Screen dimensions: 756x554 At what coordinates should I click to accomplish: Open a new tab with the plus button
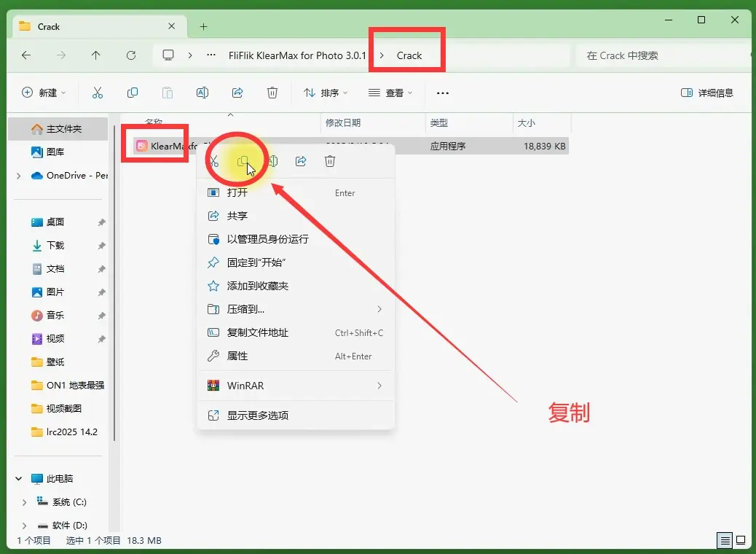[203, 26]
